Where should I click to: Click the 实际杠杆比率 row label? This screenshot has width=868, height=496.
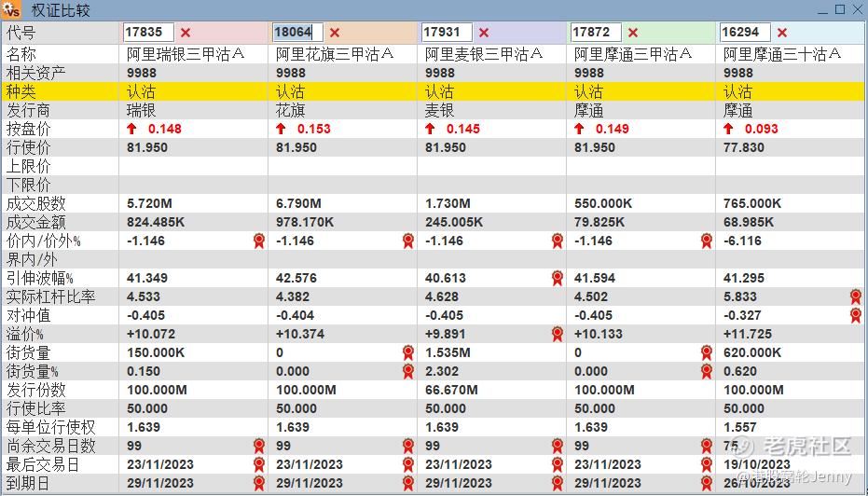click(x=51, y=296)
